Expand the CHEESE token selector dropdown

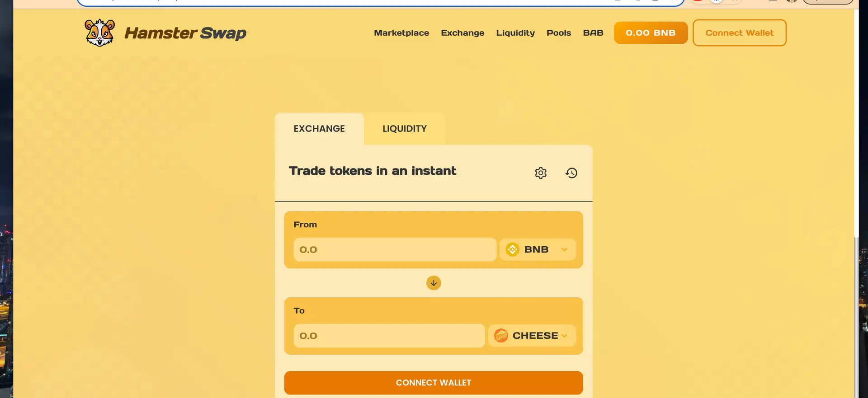[x=532, y=336]
